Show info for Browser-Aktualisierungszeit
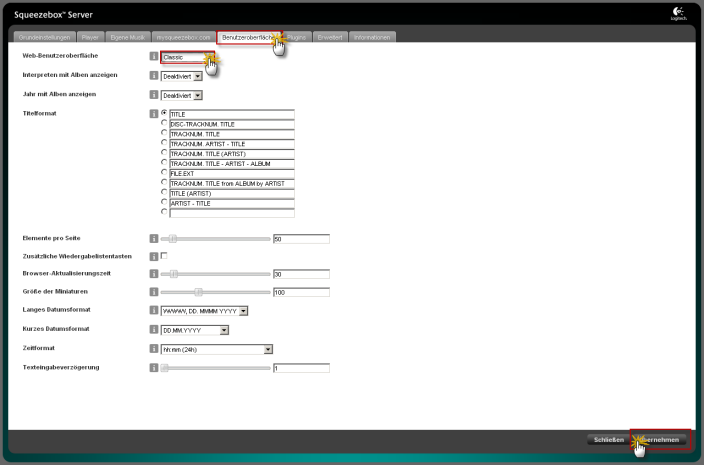 click(153, 273)
